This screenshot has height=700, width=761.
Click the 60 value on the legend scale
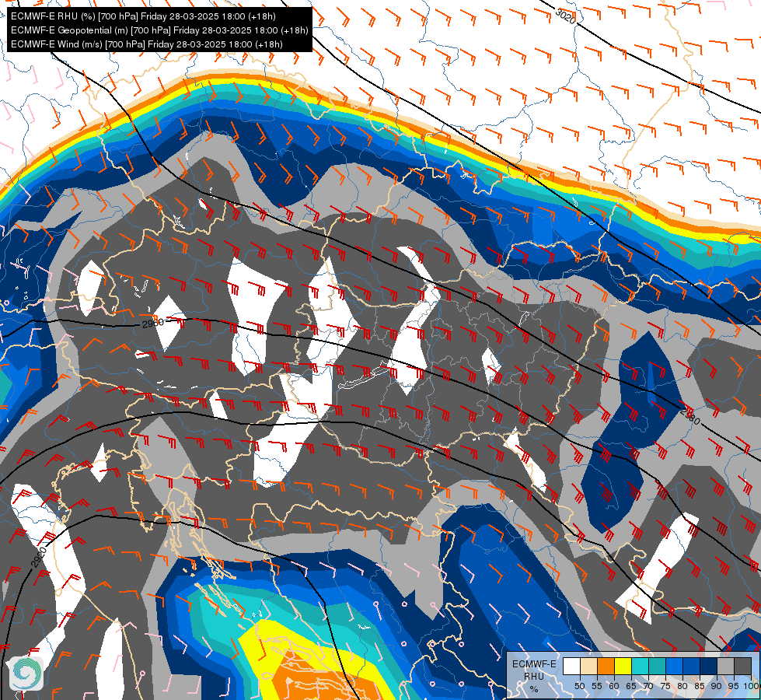(614, 686)
